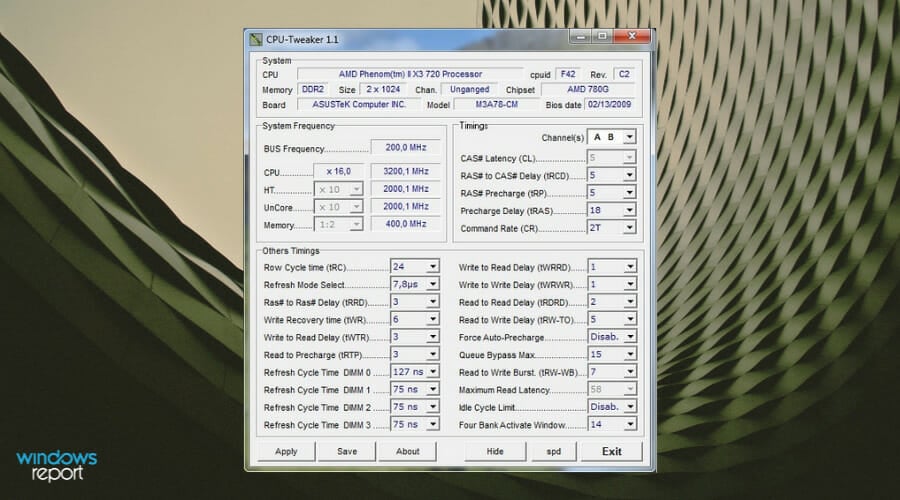
Task: Click the Size value 2 x 1024
Action: (383, 90)
